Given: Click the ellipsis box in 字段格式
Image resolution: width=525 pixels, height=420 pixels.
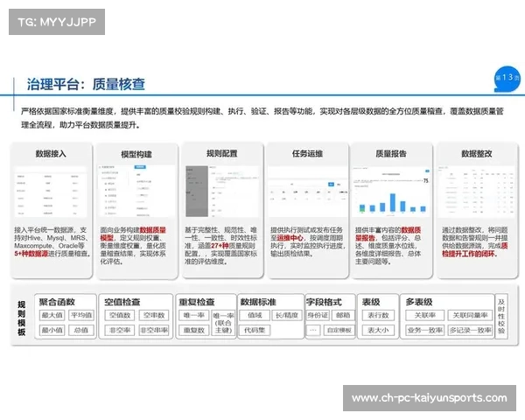Looking at the screenshot, I should 313,330.
